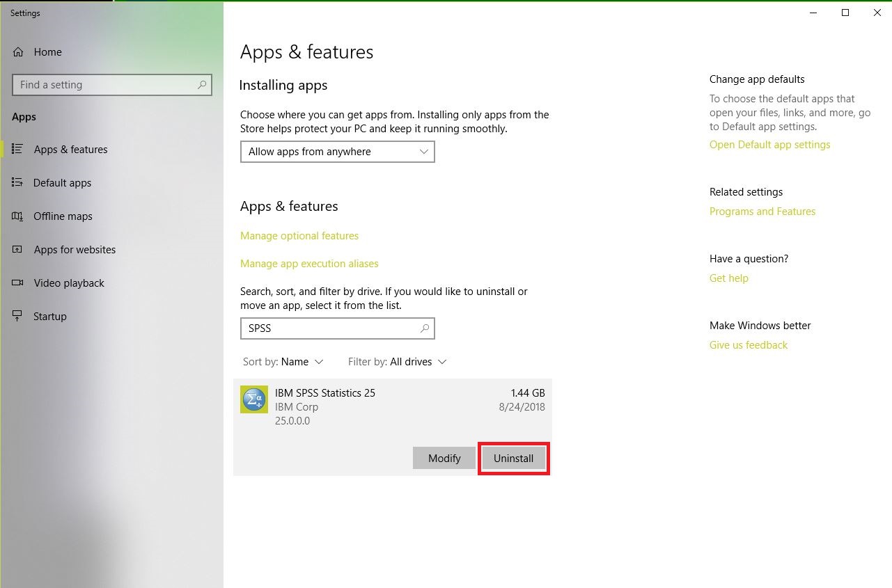This screenshot has width=892, height=588.
Task: Click the IBM SPSS Statistics app icon
Action: 254,399
